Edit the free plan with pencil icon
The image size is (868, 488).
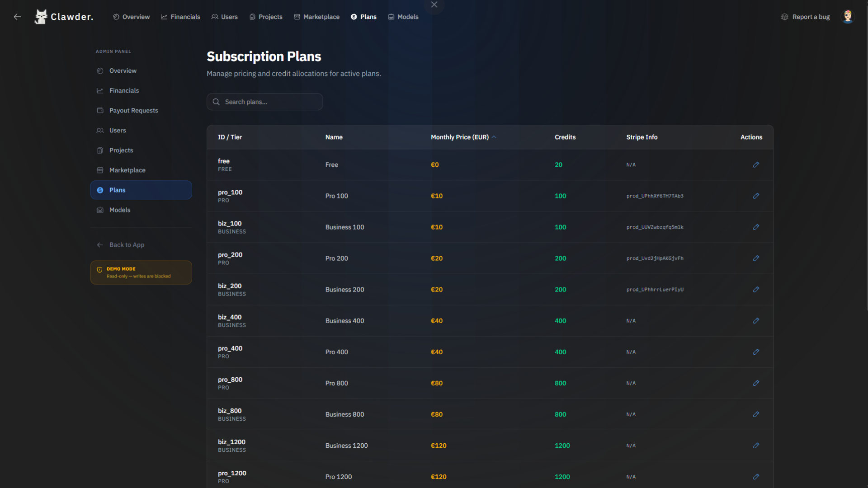[756, 165]
